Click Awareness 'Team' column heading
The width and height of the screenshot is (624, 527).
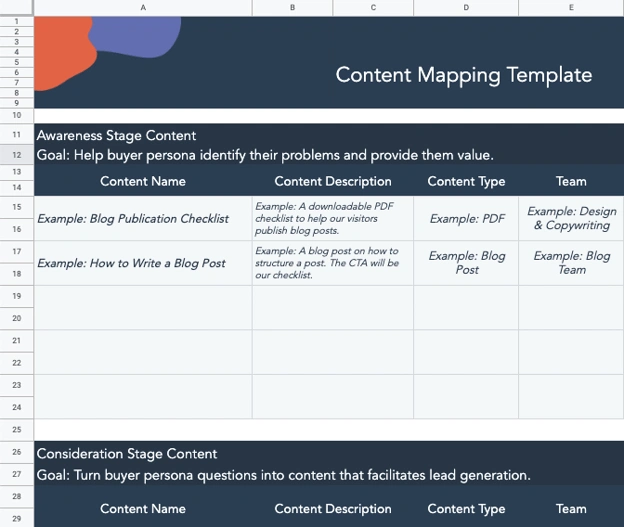(x=571, y=182)
